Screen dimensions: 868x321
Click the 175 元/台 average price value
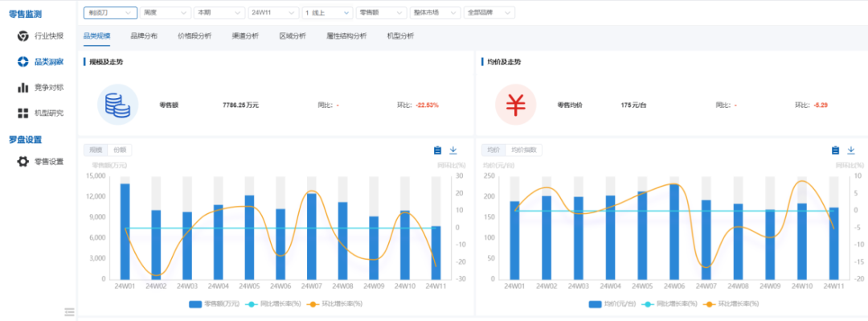point(634,105)
